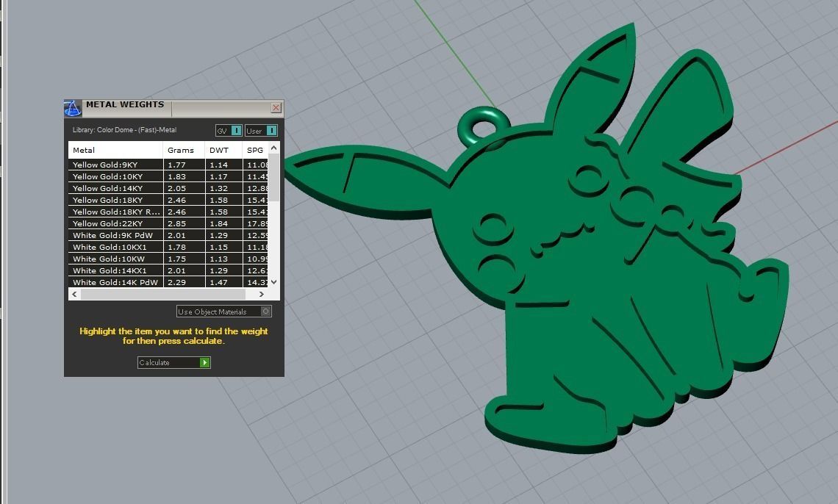Select the Yellow Gold:18KY row
This screenshot has height=504, width=838.
[168, 201]
